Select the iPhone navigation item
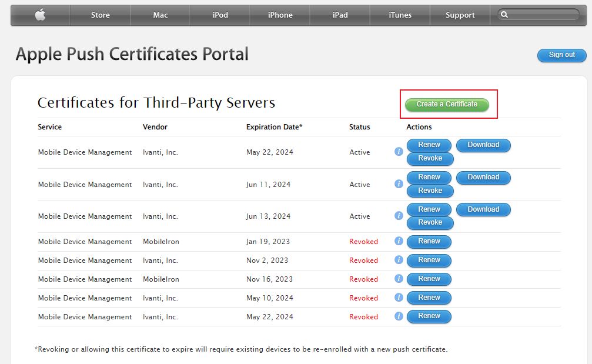592x364 pixels. 280,15
